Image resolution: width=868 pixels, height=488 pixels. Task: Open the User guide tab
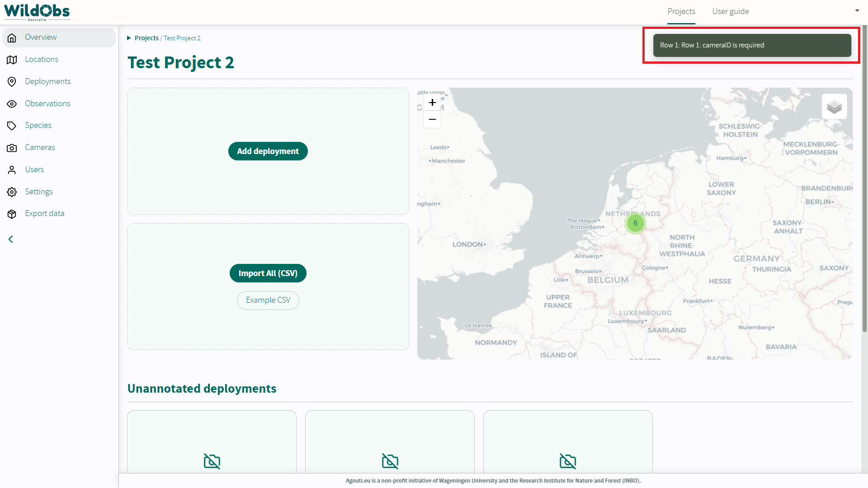click(x=731, y=11)
